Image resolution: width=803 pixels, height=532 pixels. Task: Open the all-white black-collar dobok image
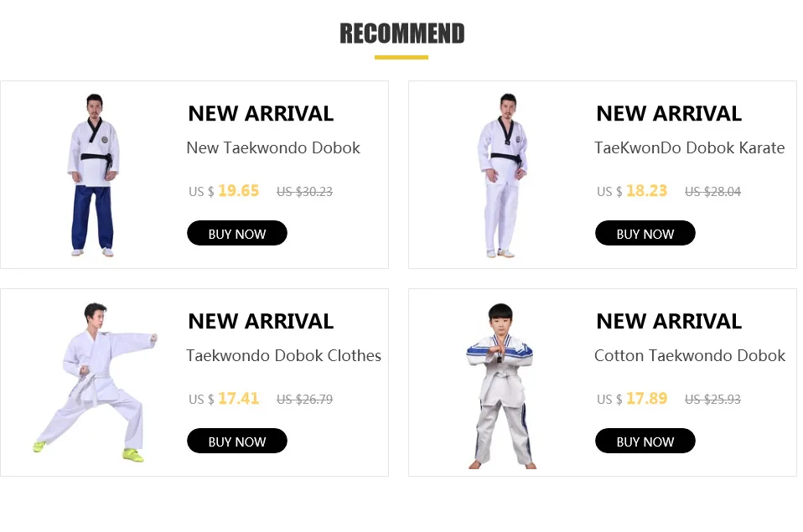[502, 174]
